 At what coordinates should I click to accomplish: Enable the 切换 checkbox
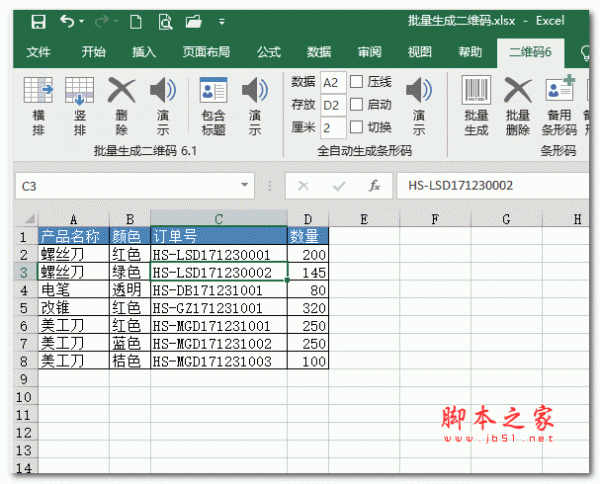[x=356, y=127]
